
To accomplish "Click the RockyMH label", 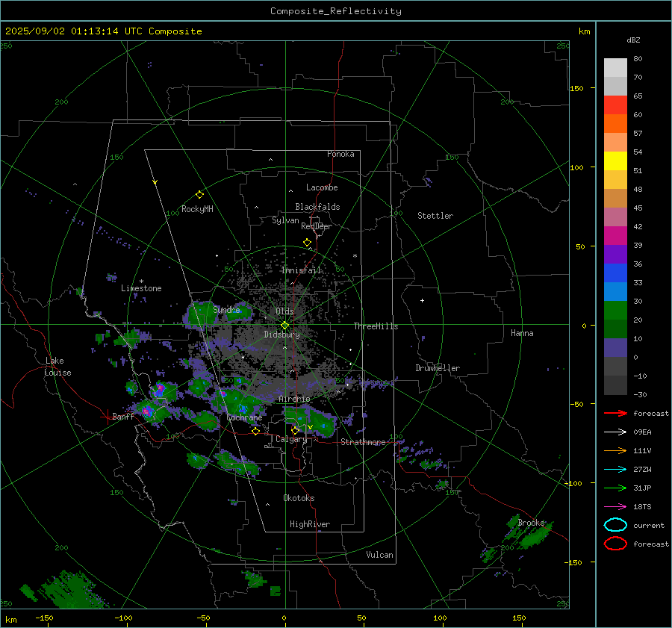I will point(197,210).
